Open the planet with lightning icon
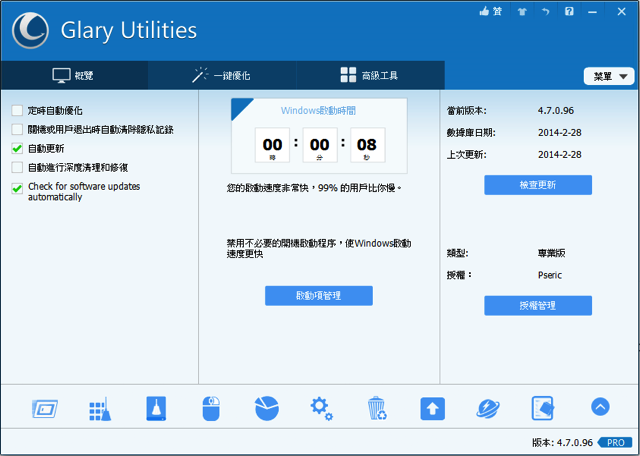The height and width of the screenshot is (456, 640). (x=488, y=409)
